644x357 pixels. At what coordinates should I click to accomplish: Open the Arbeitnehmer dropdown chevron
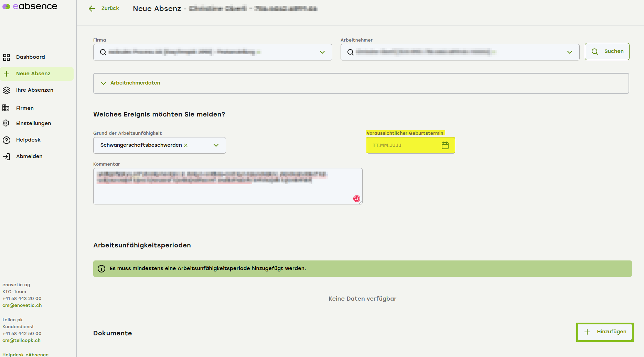(x=569, y=52)
